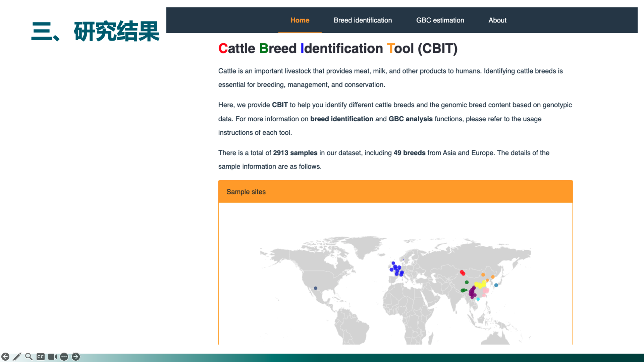Open the Home tab

300,20
